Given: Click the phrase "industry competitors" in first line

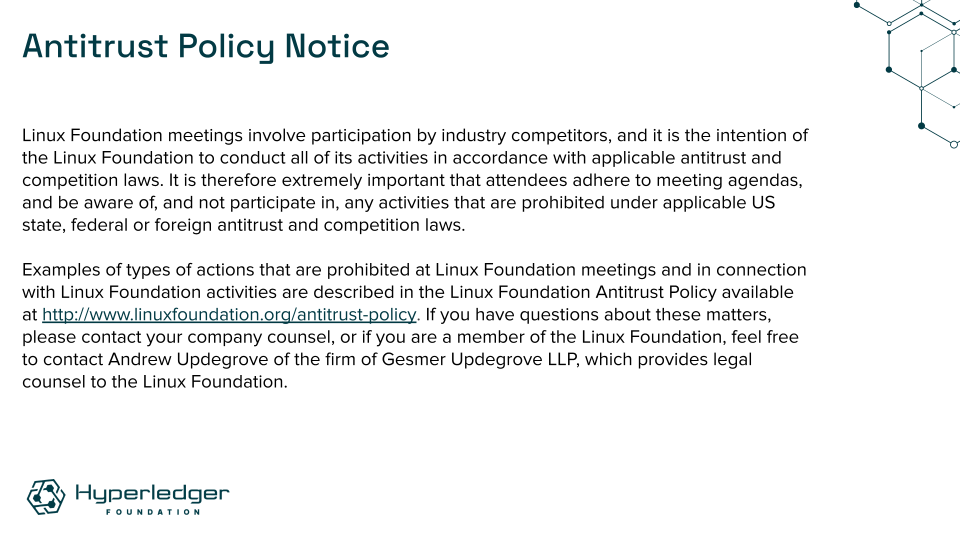Looking at the screenshot, I should pos(525,135).
